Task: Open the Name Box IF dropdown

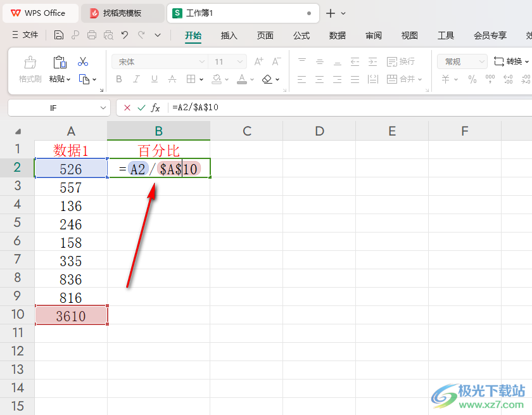Action: point(103,108)
